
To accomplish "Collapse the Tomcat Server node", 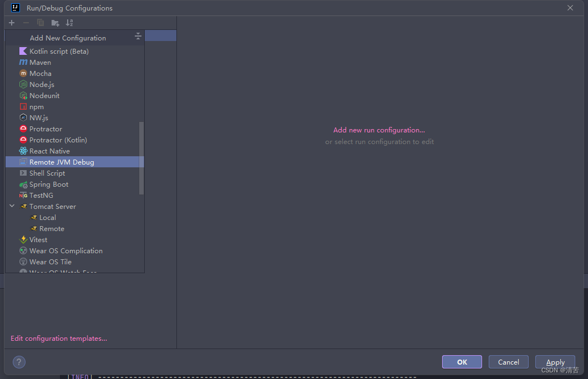I will [12, 206].
